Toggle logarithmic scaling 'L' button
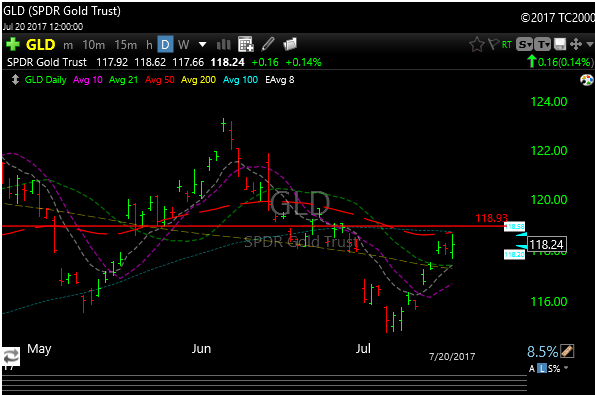The image size is (595, 395). (542, 368)
